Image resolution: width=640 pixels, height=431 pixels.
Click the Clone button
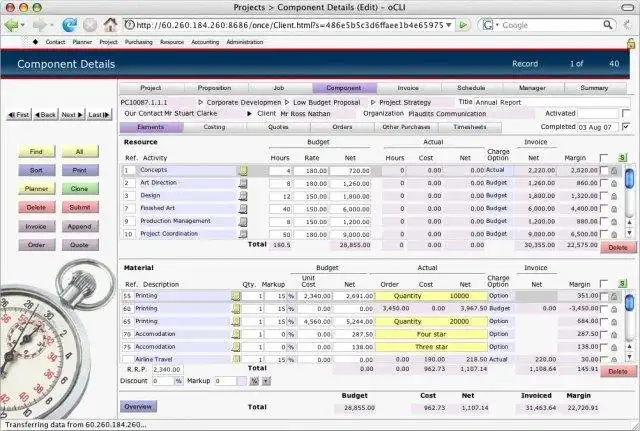tap(80, 189)
